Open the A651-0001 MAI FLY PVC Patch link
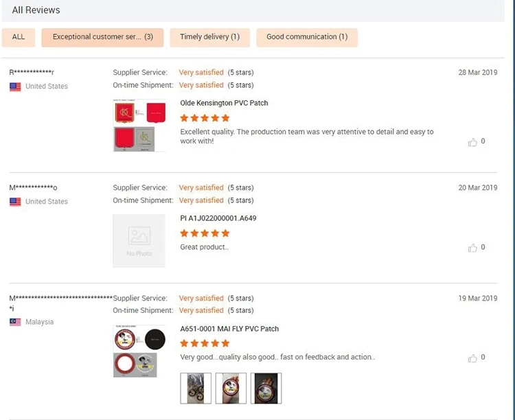Screen dimensions: 515x420 (229, 329)
